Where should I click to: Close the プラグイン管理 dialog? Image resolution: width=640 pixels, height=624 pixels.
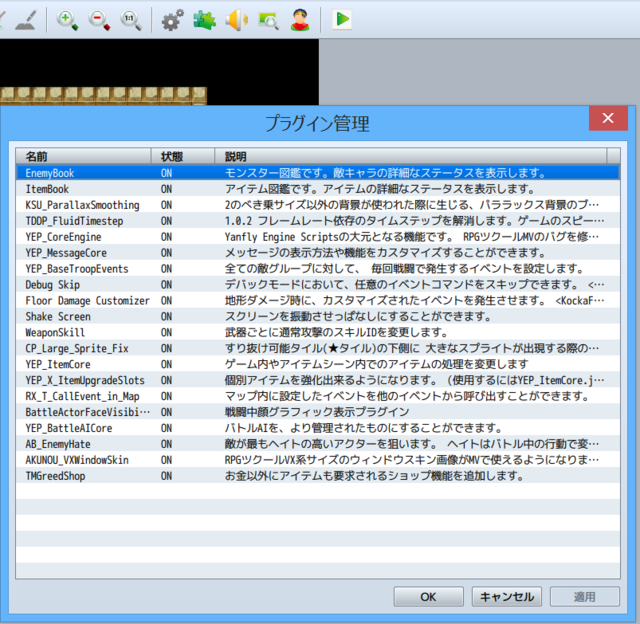pyautogui.click(x=608, y=118)
